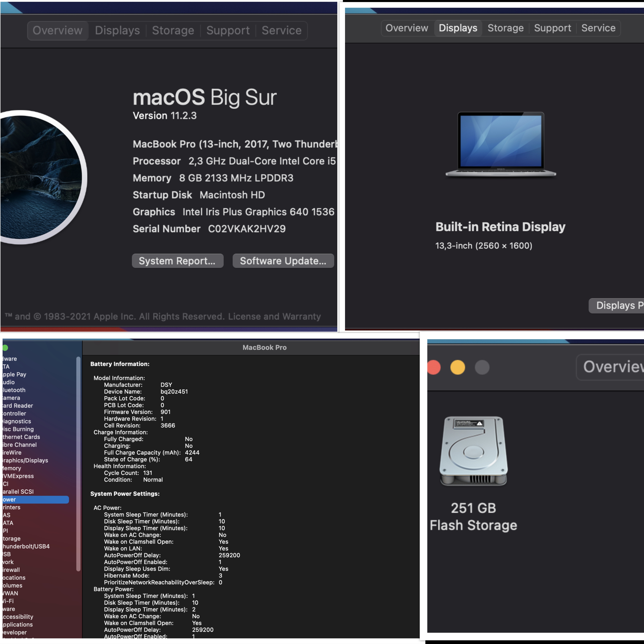Open Service tab in Displays window
Viewport: 644px width, 644px height.
[598, 28]
